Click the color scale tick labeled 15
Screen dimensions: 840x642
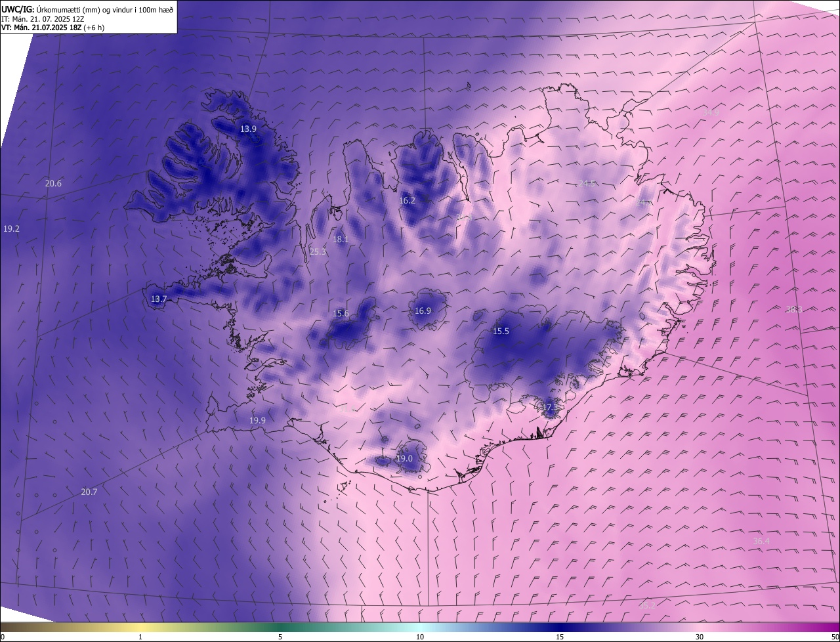[560, 637]
